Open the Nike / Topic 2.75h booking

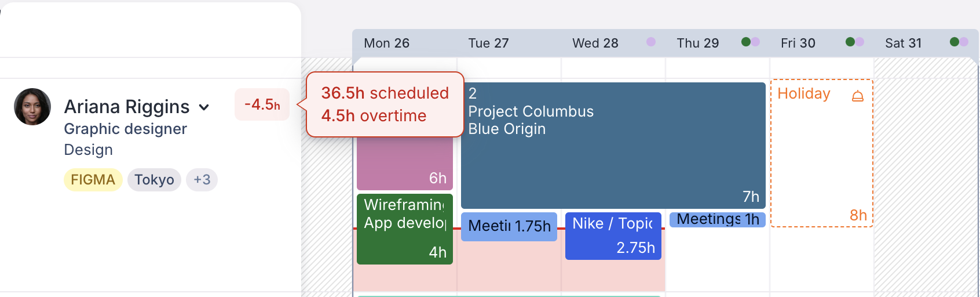(x=613, y=236)
